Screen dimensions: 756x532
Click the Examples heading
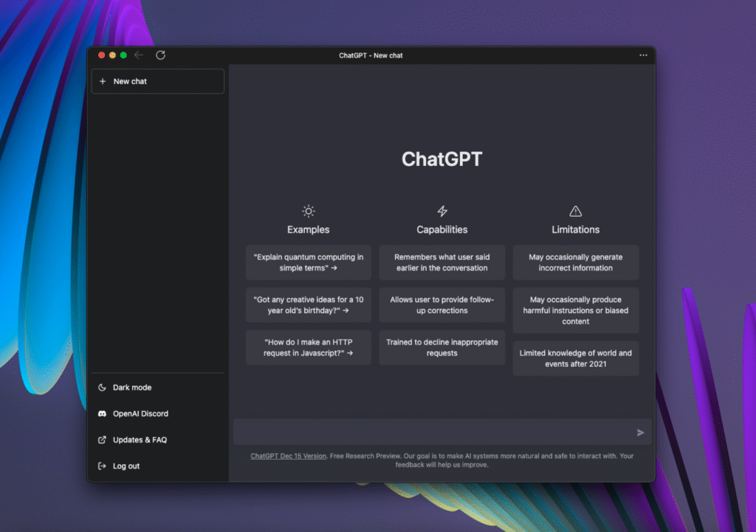[309, 230]
